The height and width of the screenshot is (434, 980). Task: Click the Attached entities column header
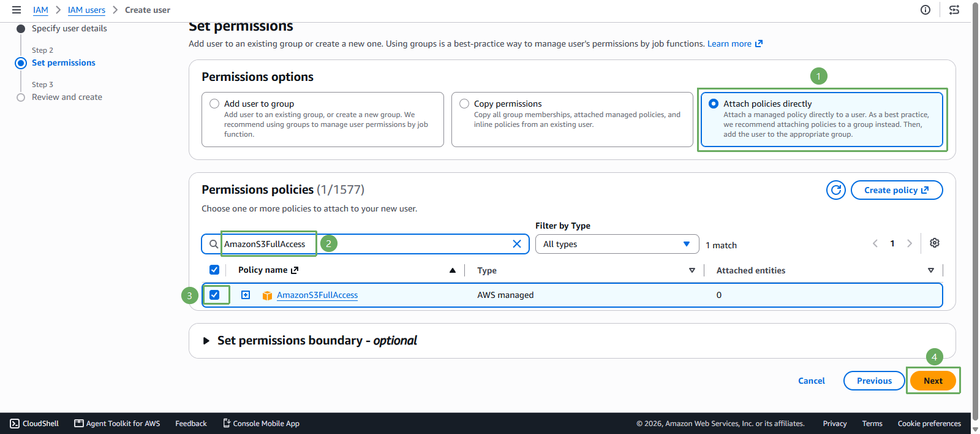[751, 270]
